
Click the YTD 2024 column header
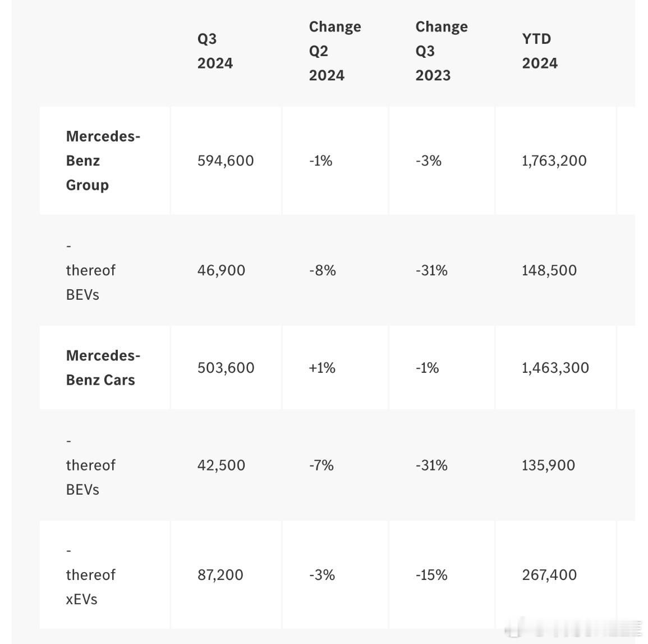point(539,51)
